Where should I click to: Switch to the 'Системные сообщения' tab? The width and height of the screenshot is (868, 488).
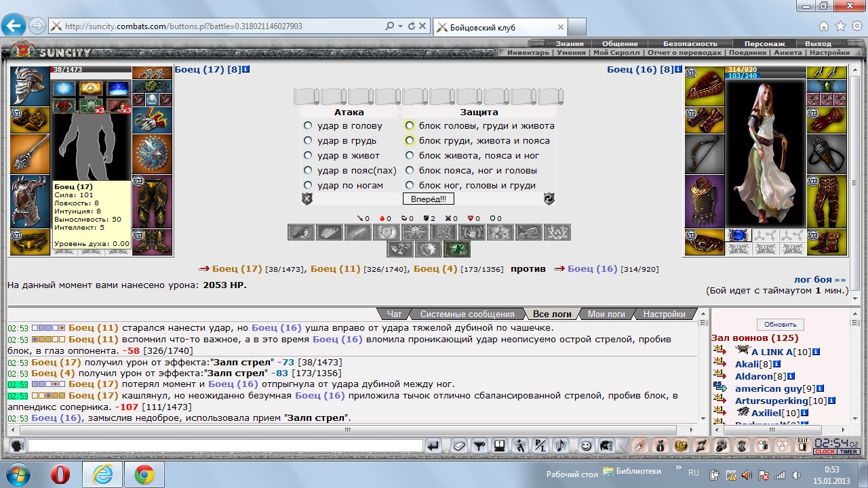tap(467, 314)
